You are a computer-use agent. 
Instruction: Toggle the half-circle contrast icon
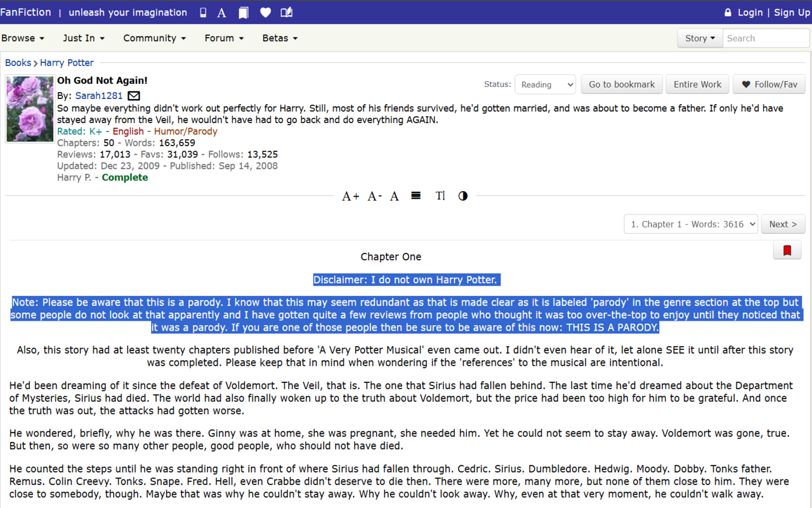pyautogui.click(x=463, y=196)
